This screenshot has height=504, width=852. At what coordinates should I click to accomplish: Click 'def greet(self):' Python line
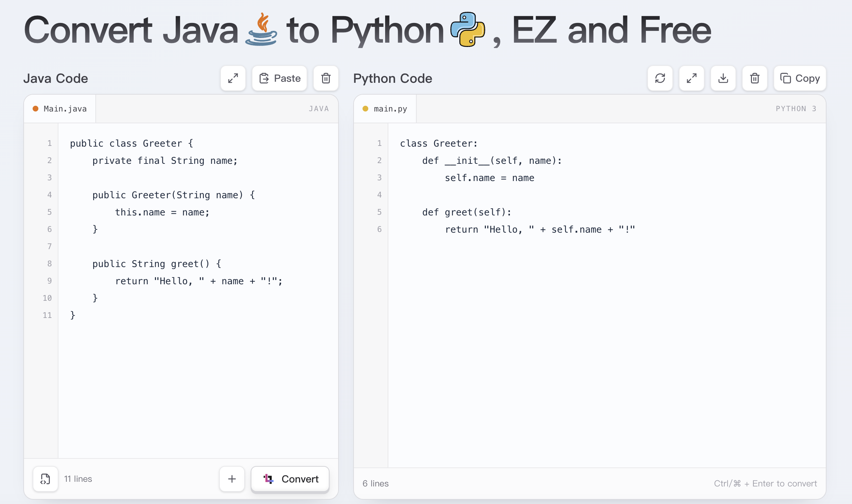click(467, 212)
